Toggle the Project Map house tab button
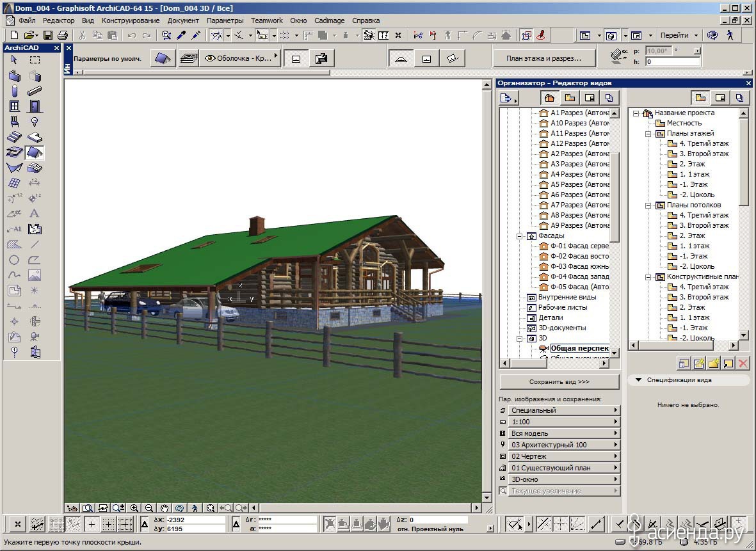The image size is (756, 551). 549,98
